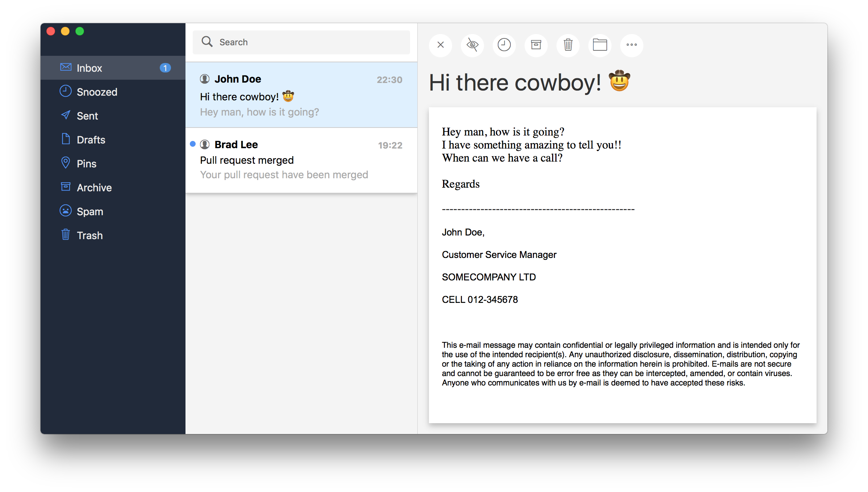Viewport: 868px width, 492px height.
Task: Open the Trash folder
Action: [89, 235]
